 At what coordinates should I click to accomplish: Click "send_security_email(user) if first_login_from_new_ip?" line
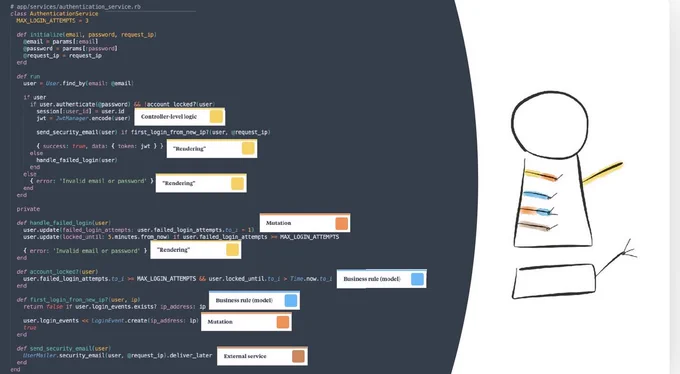pyautogui.click(x=153, y=132)
